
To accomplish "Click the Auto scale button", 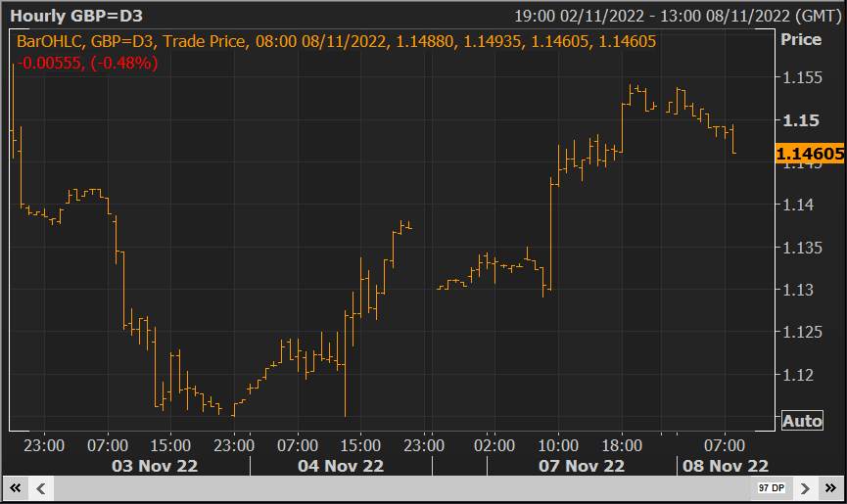I will pos(802,421).
